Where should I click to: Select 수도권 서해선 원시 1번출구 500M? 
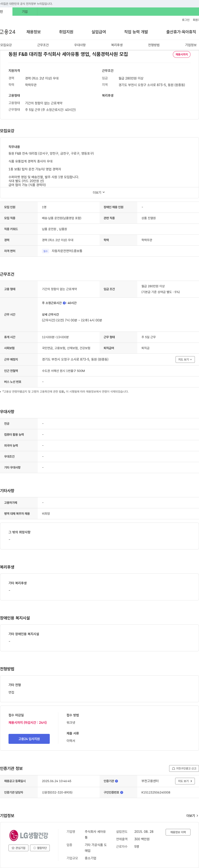pyautogui.click(x=63, y=371)
